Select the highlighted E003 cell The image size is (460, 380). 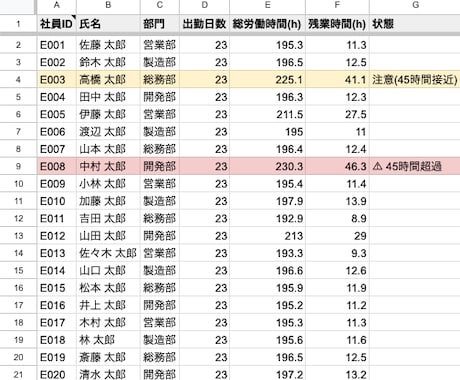[57, 79]
